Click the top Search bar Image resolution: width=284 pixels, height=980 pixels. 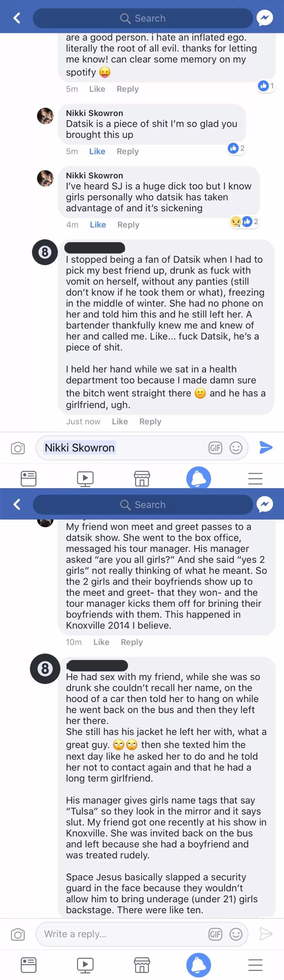pos(143,18)
